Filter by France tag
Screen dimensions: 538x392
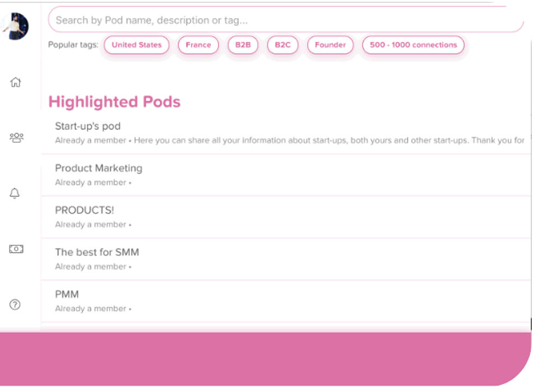[198, 45]
